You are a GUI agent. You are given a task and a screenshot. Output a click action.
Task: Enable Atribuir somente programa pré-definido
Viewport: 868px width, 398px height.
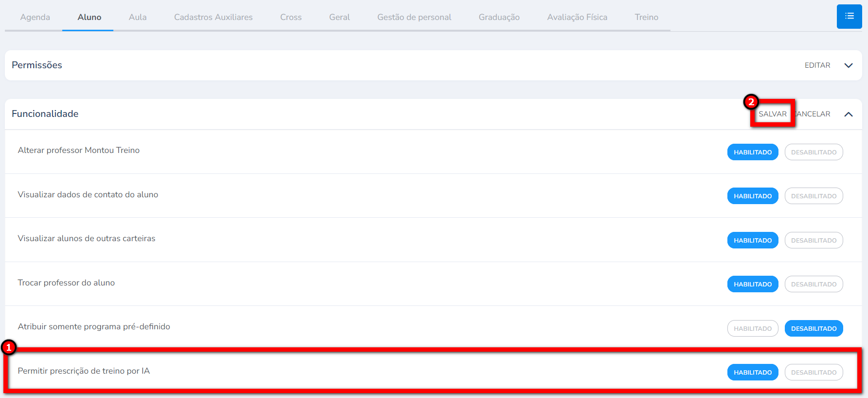point(752,328)
